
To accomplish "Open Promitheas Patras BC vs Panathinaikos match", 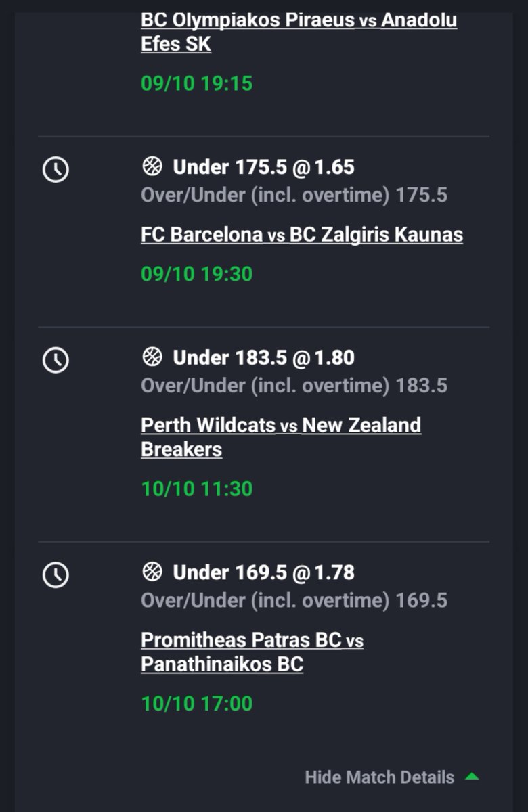I will 252,652.
